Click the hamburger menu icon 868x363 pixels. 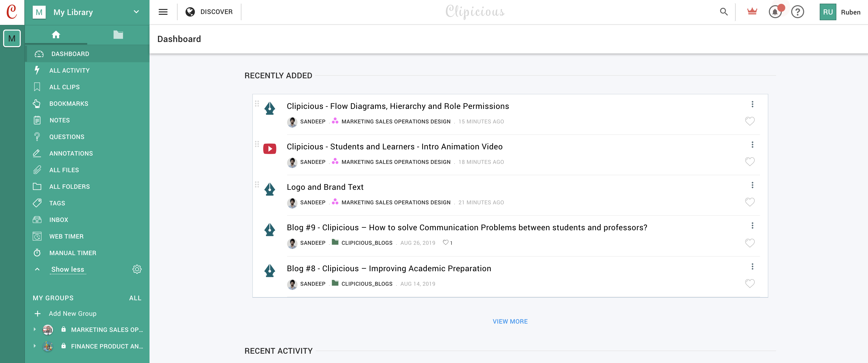pos(163,12)
